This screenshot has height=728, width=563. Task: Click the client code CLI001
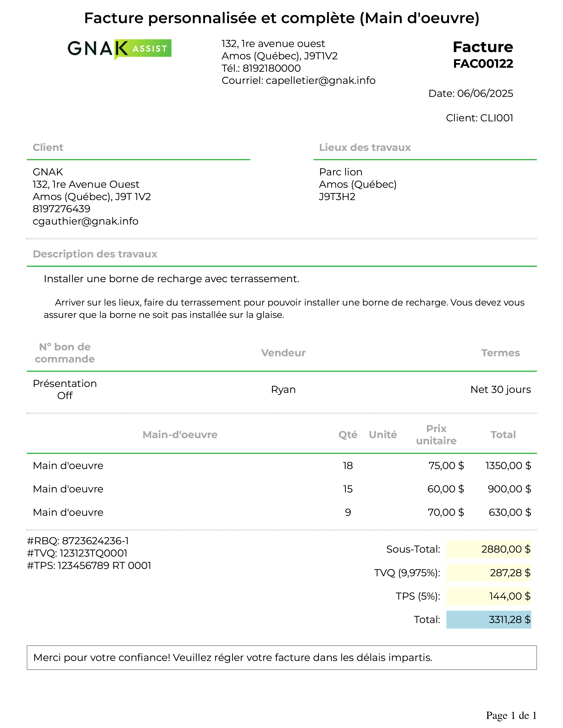coord(497,118)
